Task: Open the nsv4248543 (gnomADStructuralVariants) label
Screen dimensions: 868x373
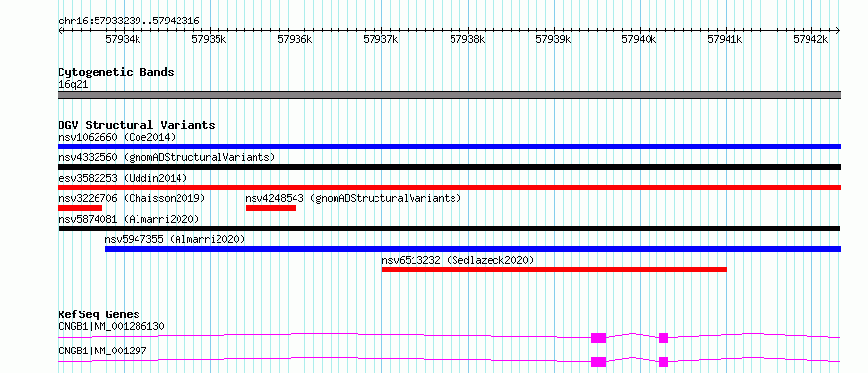Action: tap(353, 198)
